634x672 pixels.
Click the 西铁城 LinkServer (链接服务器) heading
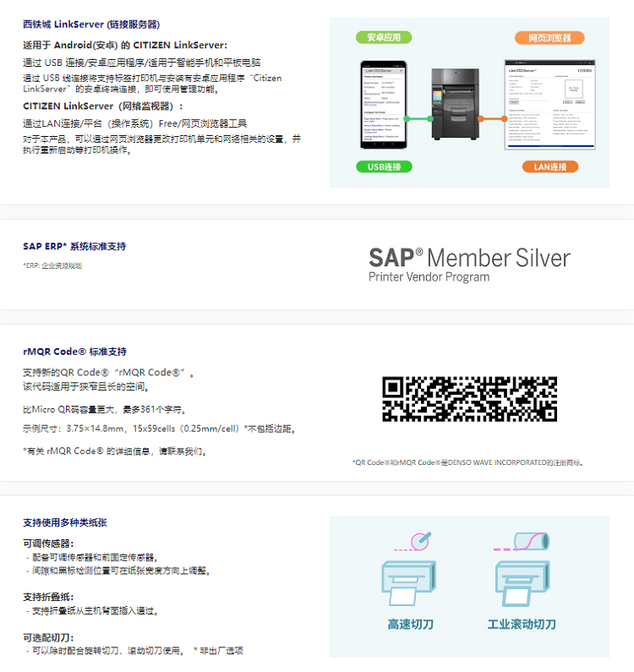pyautogui.click(x=91, y=25)
